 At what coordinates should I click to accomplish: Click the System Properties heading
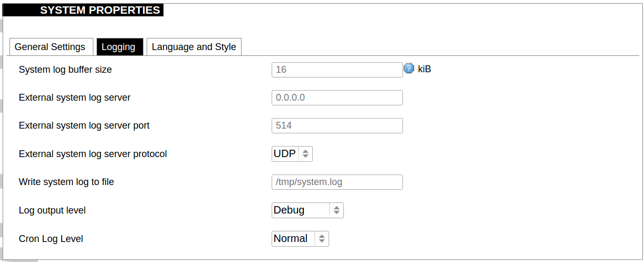click(100, 10)
